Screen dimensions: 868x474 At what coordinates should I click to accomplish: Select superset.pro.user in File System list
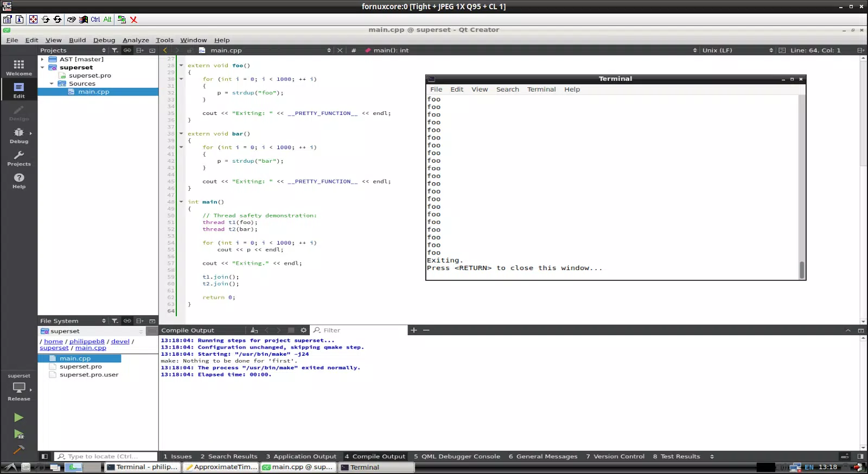(89, 375)
